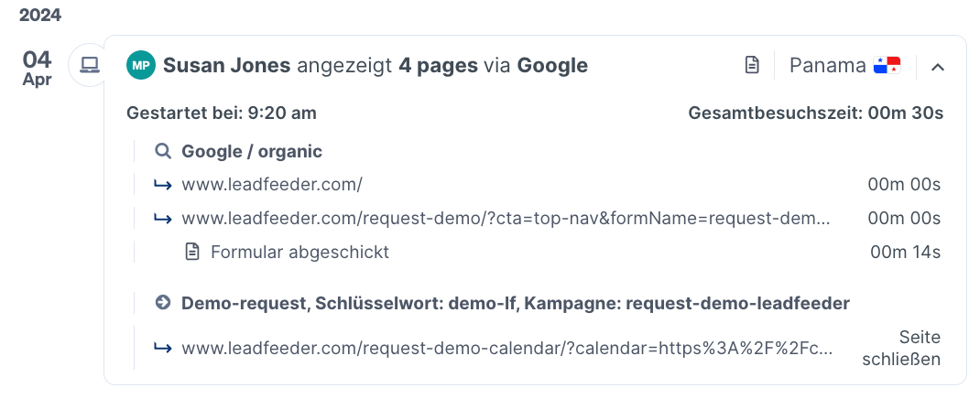This screenshot has height=399, width=980.
Task: Click the Panama country label
Action: [827, 66]
